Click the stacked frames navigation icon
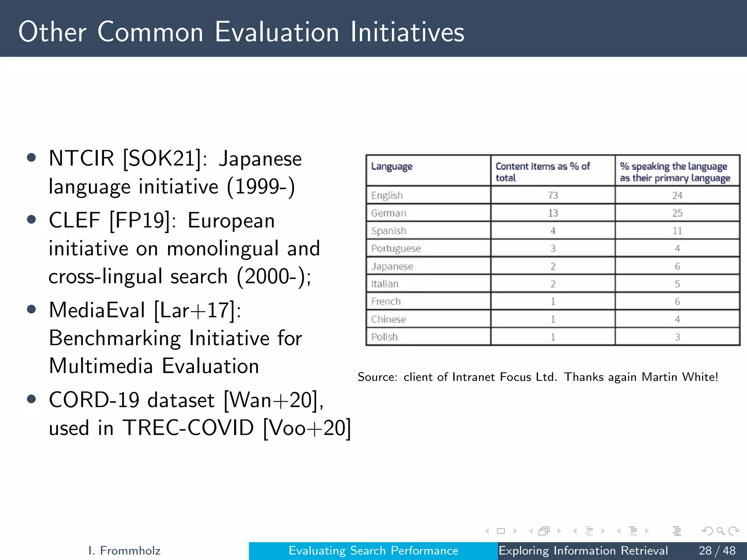747x560 pixels. [x=544, y=531]
